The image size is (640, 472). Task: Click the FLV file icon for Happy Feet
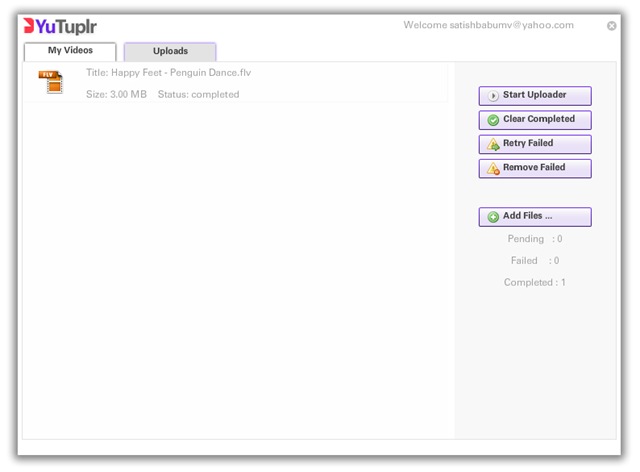click(50, 83)
